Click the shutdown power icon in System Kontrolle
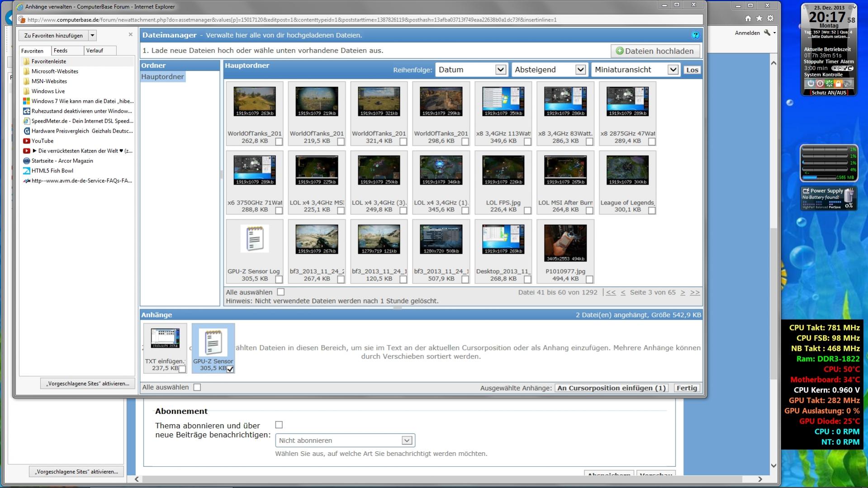 [811, 84]
